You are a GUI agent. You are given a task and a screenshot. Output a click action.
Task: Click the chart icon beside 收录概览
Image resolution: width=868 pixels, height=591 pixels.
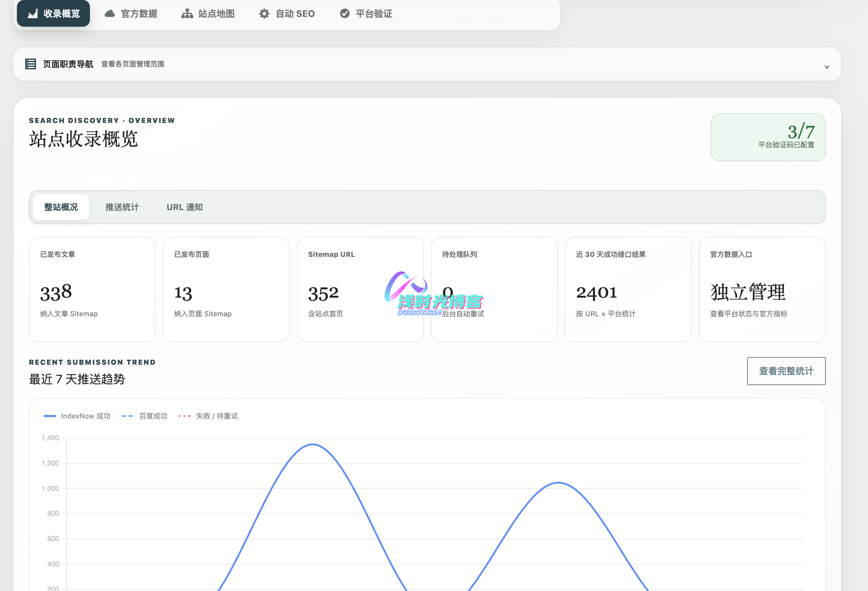pos(33,14)
